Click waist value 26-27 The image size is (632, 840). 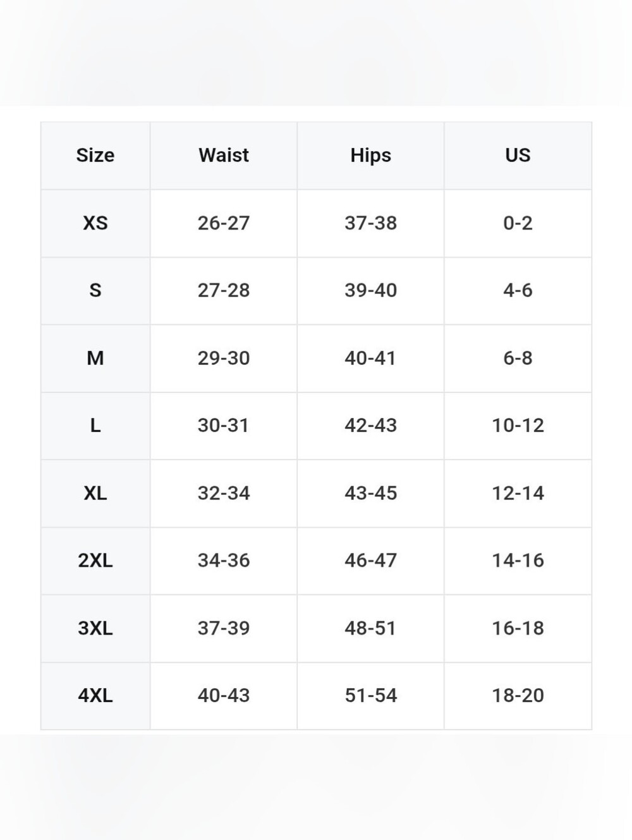[224, 223]
